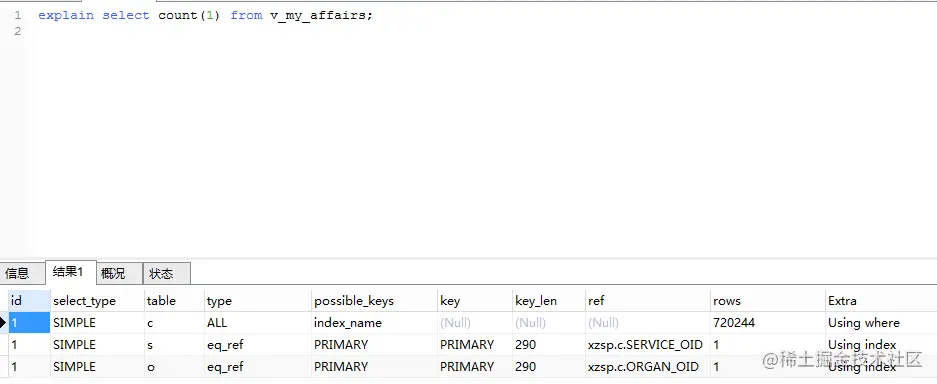Screen dimensions: 937x384
Task: Click the current row arrow indicator
Action: click(3, 323)
